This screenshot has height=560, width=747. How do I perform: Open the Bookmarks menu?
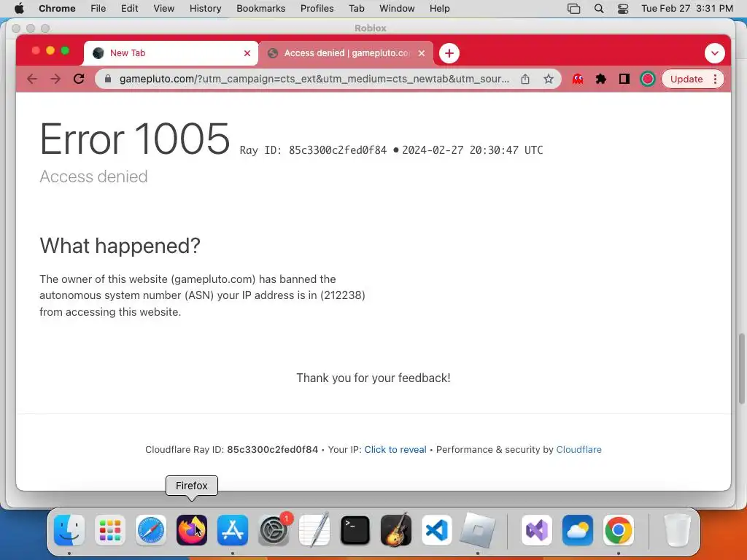tap(260, 9)
